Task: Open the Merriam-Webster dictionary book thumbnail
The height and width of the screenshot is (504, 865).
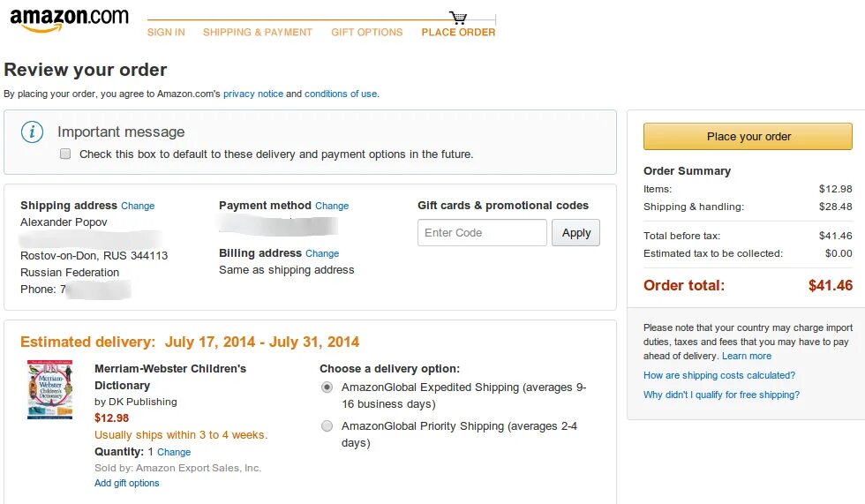Action: pyautogui.click(x=50, y=390)
